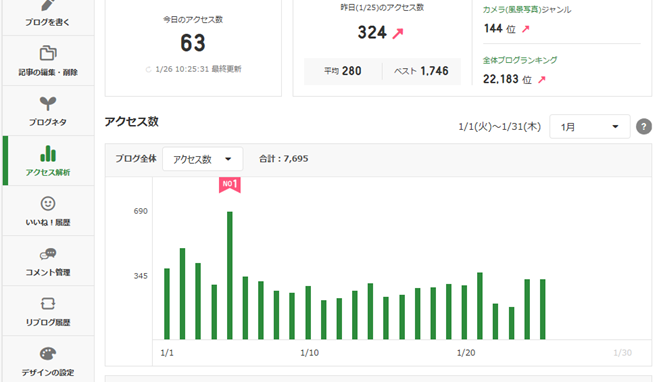Click the help question mark icon

pyautogui.click(x=644, y=126)
